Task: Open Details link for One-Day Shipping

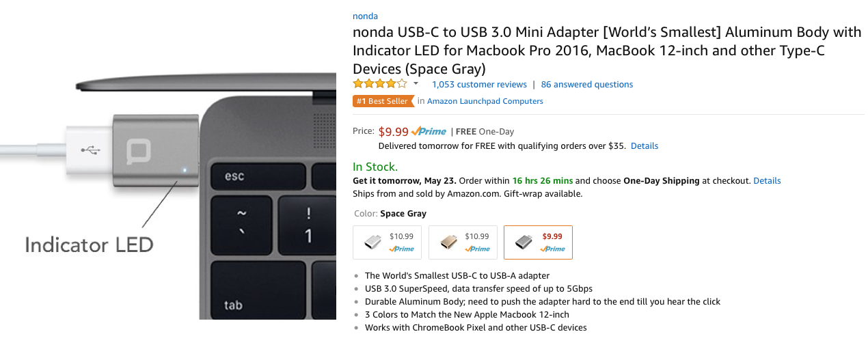Action: tap(767, 181)
